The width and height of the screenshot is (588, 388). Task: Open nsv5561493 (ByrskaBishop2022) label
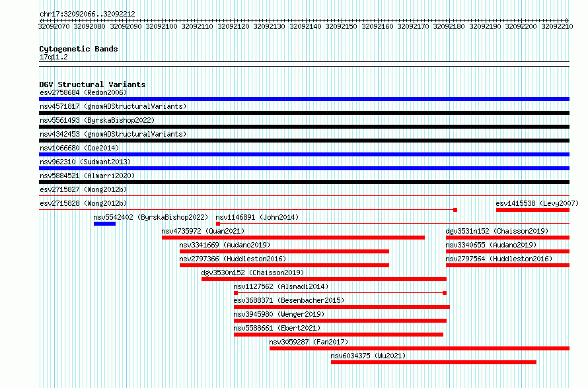coord(97,120)
